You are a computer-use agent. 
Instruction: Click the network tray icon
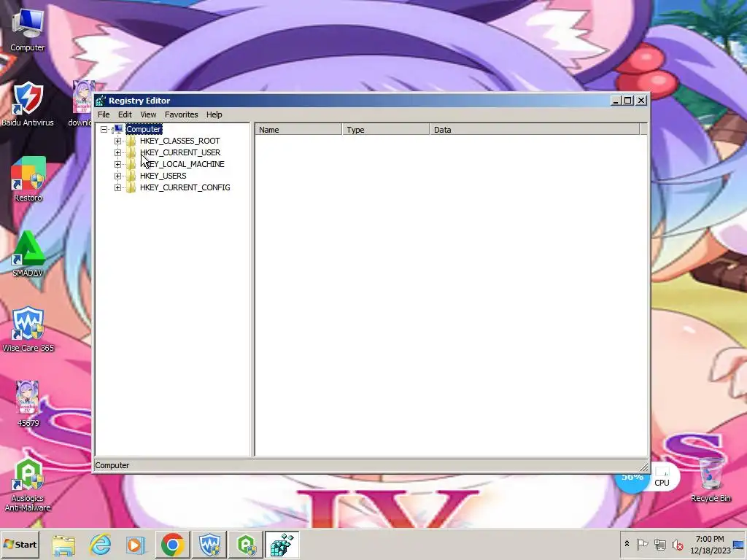[x=659, y=544]
